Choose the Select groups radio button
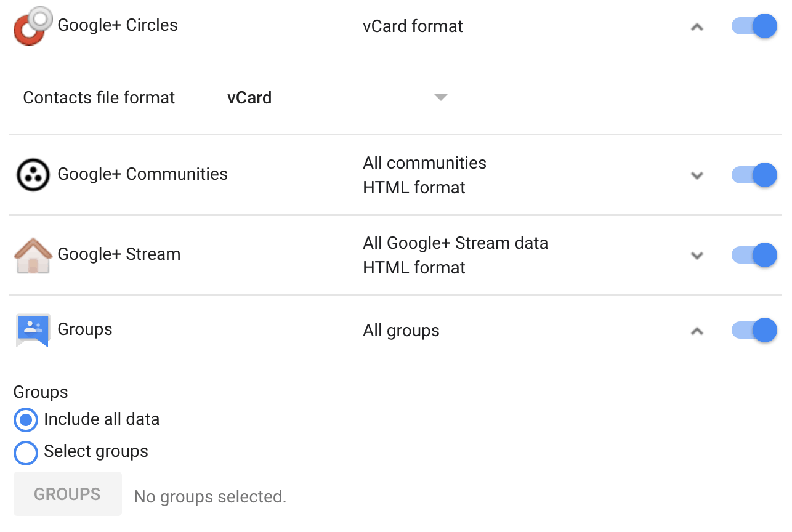Viewport: 792px width, 532px height. [x=26, y=453]
